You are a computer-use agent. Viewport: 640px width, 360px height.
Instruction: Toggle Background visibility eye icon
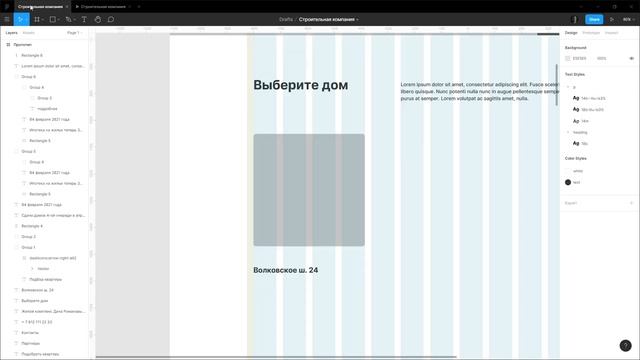click(x=631, y=58)
